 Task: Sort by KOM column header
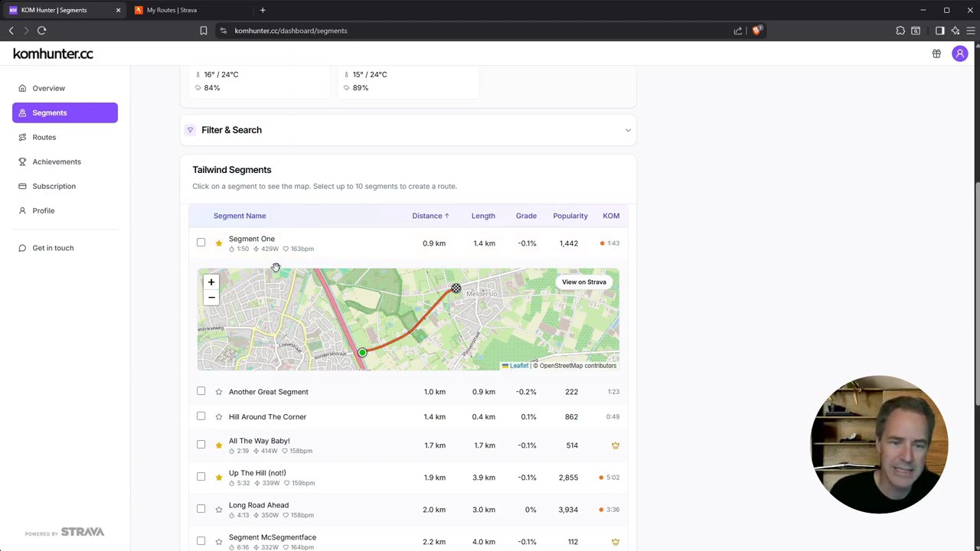point(611,216)
